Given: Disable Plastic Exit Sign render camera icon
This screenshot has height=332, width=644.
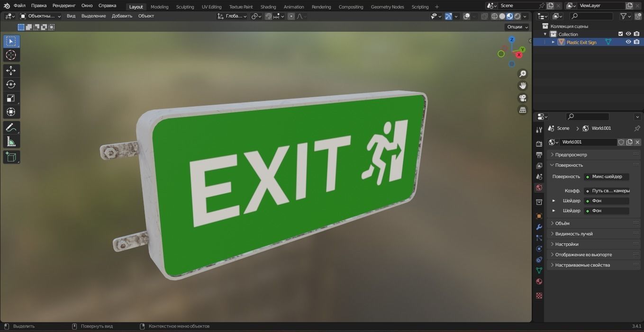Looking at the screenshot, I should click(636, 42).
